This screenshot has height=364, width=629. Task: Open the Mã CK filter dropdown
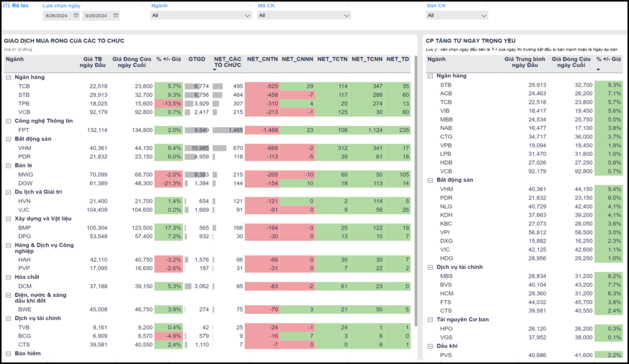[x=304, y=15]
